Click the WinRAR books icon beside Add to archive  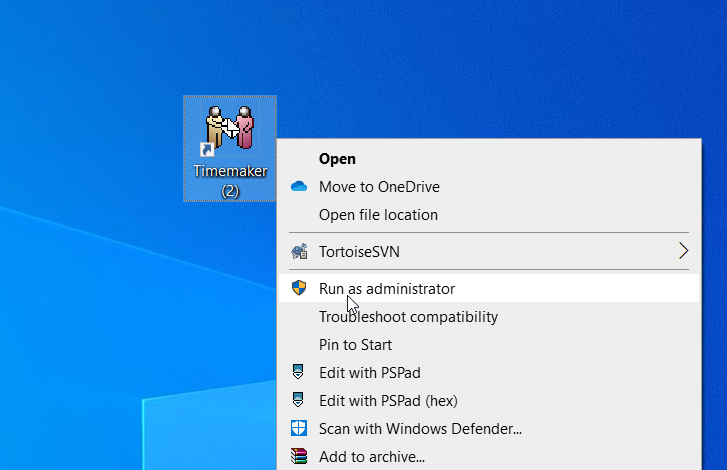click(299, 456)
